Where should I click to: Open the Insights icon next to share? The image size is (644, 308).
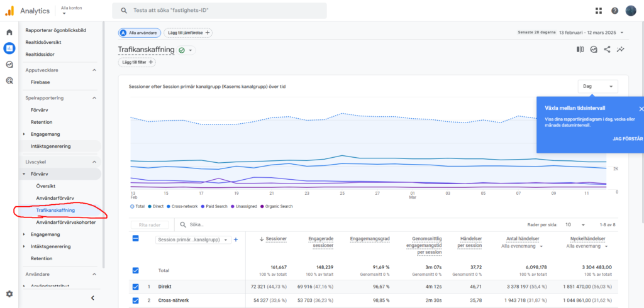tap(594, 49)
